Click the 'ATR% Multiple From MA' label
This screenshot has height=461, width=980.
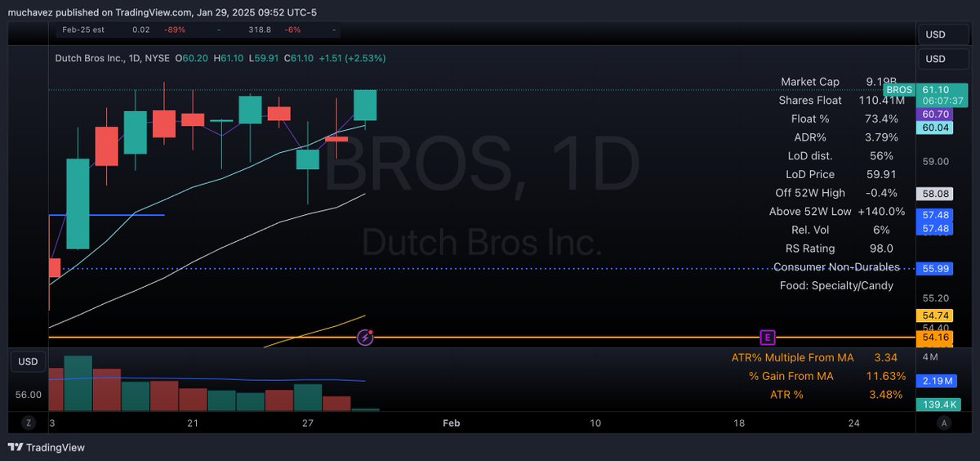pyautogui.click(x=792, y=357)
